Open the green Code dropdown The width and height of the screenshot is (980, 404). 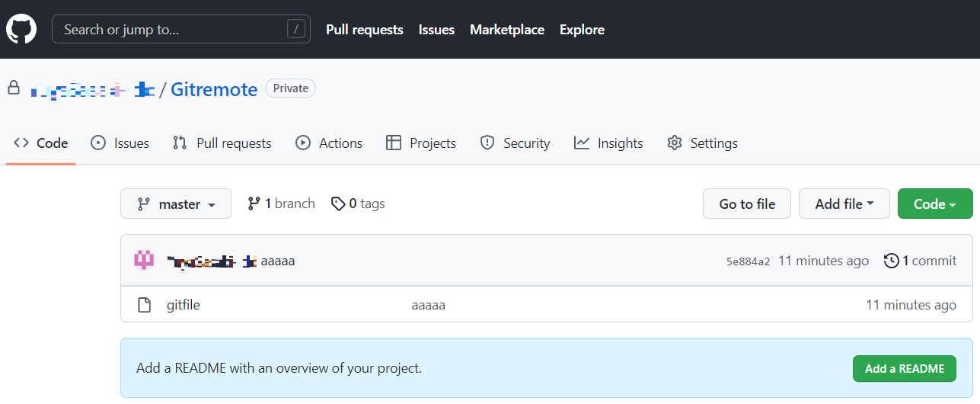(935, 204)
